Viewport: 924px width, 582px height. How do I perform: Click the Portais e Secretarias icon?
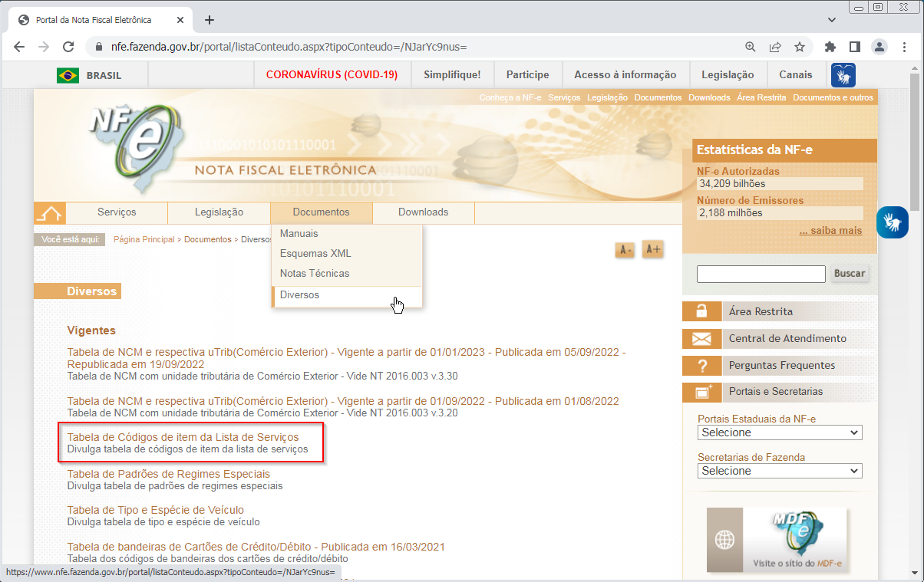pos(701,392)
